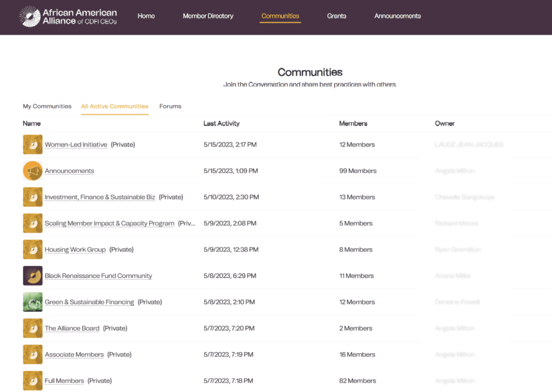Open the Women-Led Initiative community icon
Screen dimensions: 552x392
(33, 144)
